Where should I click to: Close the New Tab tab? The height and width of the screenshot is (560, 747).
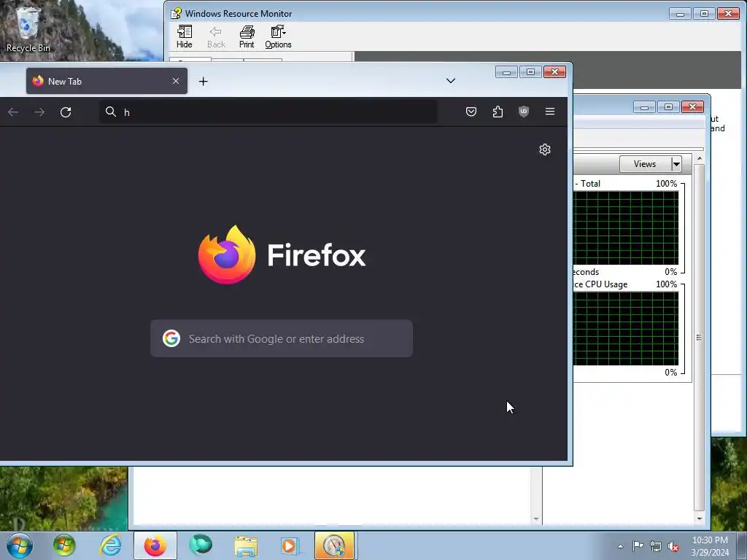tap(176, 81)
